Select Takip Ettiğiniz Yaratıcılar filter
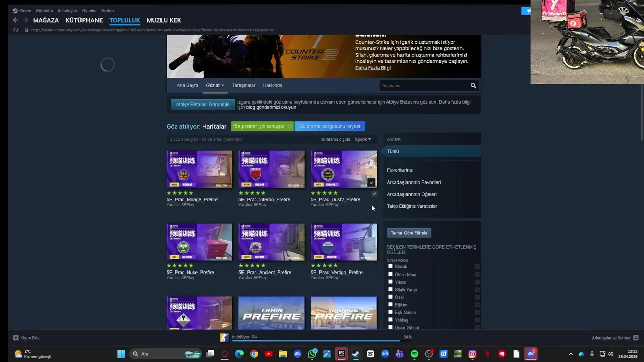Screen dimensions: 644x362 coord(412,206)
